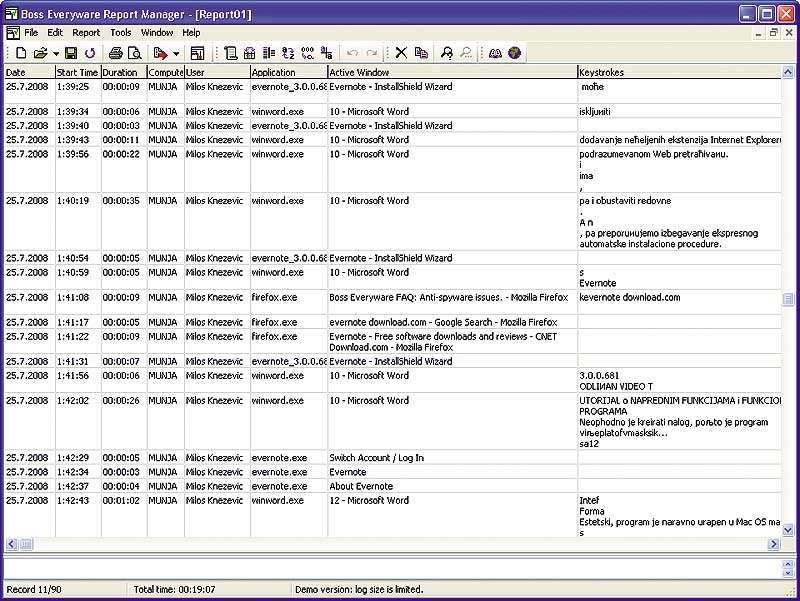800x601 pixels.
Task: Sort by the Keystrokes column header
Action: click(679, 72)
